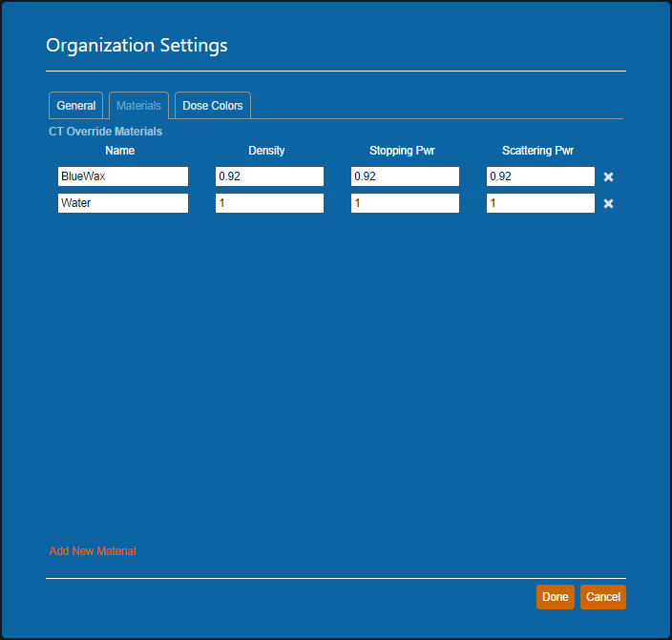Image resolution: width=672 pixels, height=640 pixels.
Task: Cancel the Organization Settings dialog
Action: pyautogui.click(x=602, y=597)
